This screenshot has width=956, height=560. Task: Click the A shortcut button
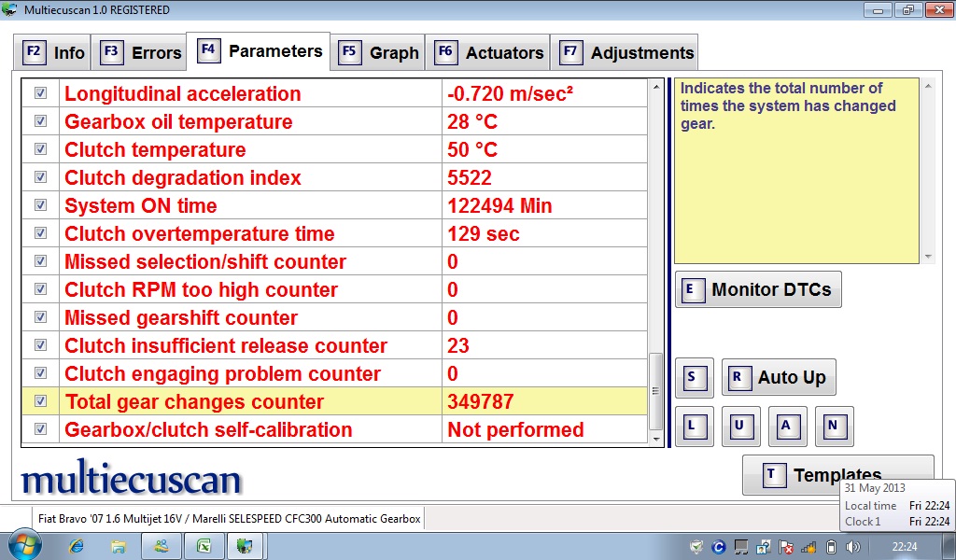tap(788, 426)
